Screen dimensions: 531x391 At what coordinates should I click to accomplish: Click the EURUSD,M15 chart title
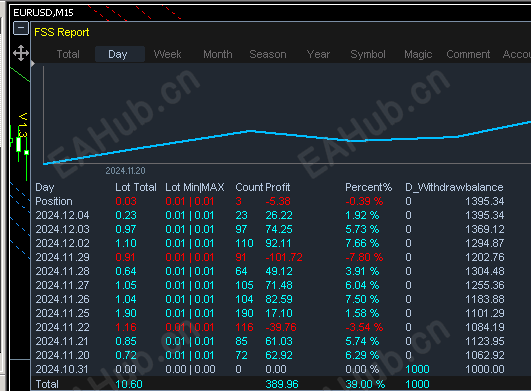[x=43, y=13]
